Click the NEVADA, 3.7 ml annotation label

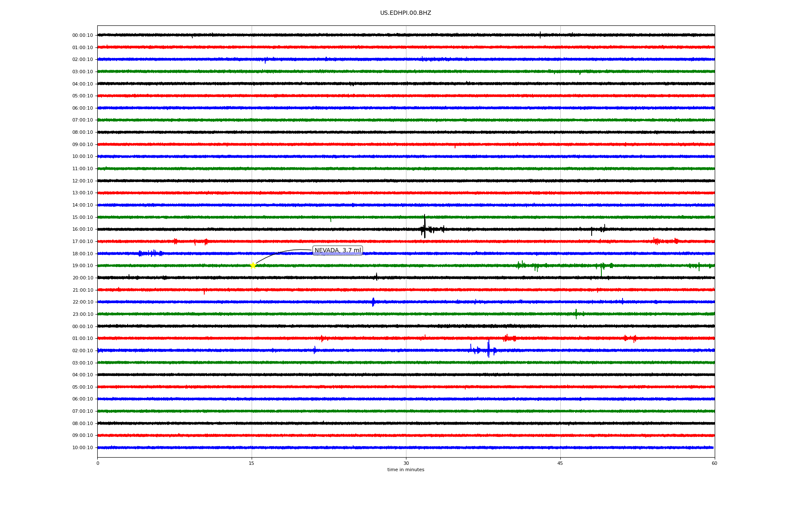337,251
